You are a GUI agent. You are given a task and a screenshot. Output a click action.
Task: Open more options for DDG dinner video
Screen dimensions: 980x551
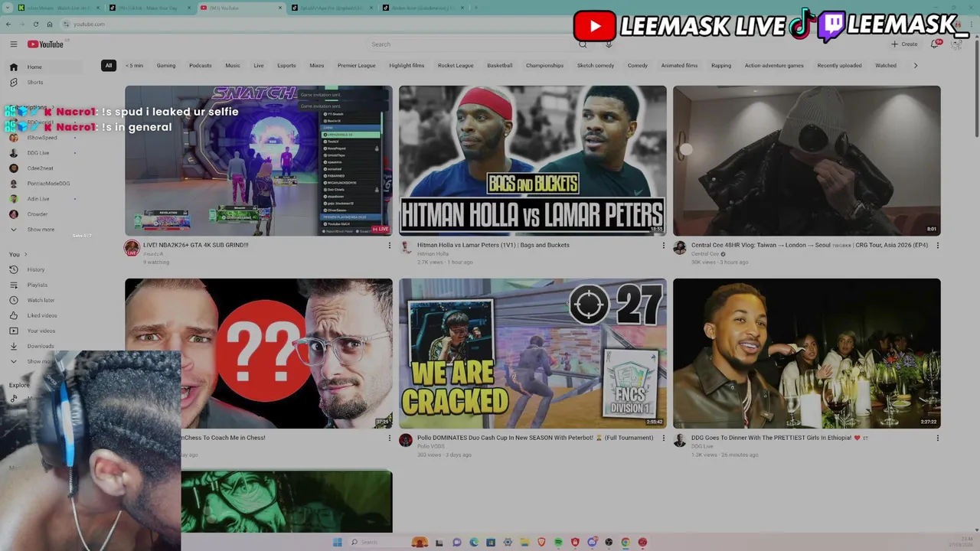point(937,439)
